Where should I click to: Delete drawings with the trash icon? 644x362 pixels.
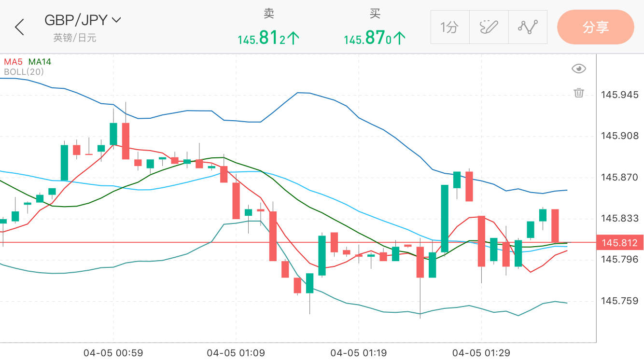coord(579,93)
